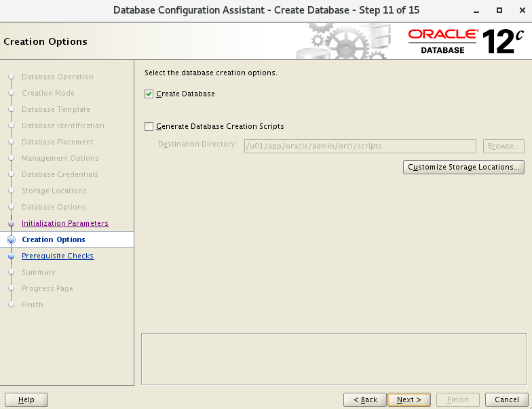Cancel the database creation wizard
The width and height of the screenshot is (532, 409).
point(506,400)
